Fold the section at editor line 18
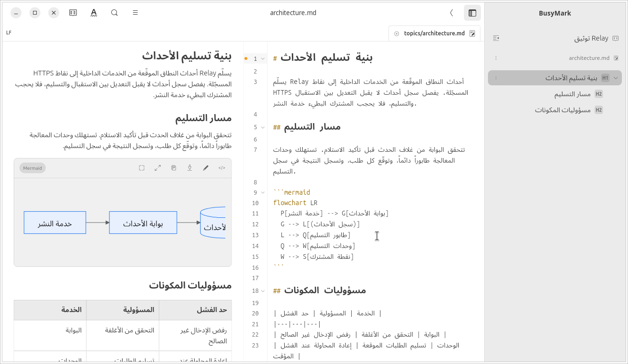Screen dimensions: 628x364 (263, 291)
